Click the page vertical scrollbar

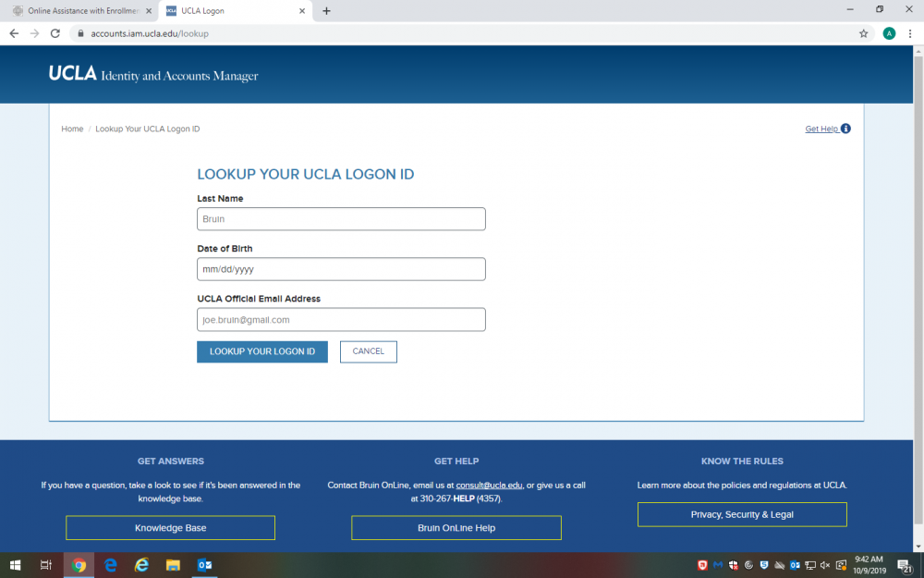click(918, 289)
